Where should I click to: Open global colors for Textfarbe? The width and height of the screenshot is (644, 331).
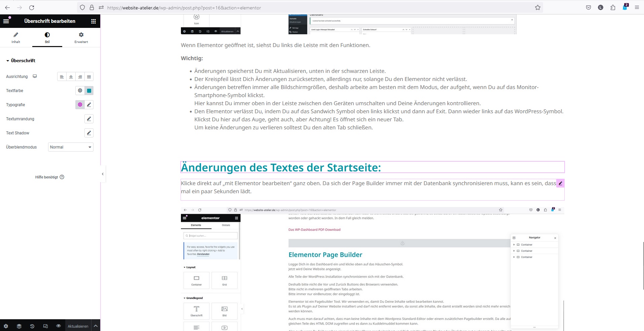tap(80, 91)
